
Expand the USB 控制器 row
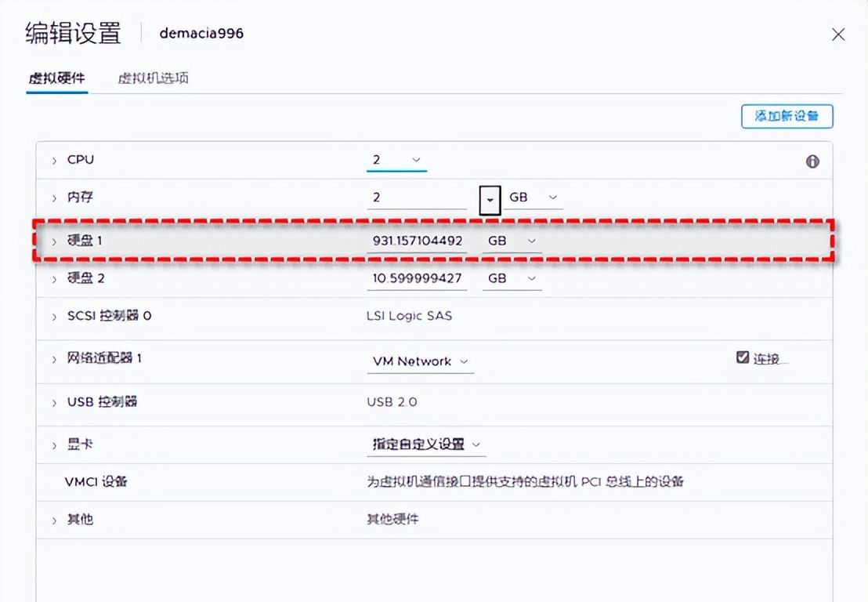(x=53, y=402)
